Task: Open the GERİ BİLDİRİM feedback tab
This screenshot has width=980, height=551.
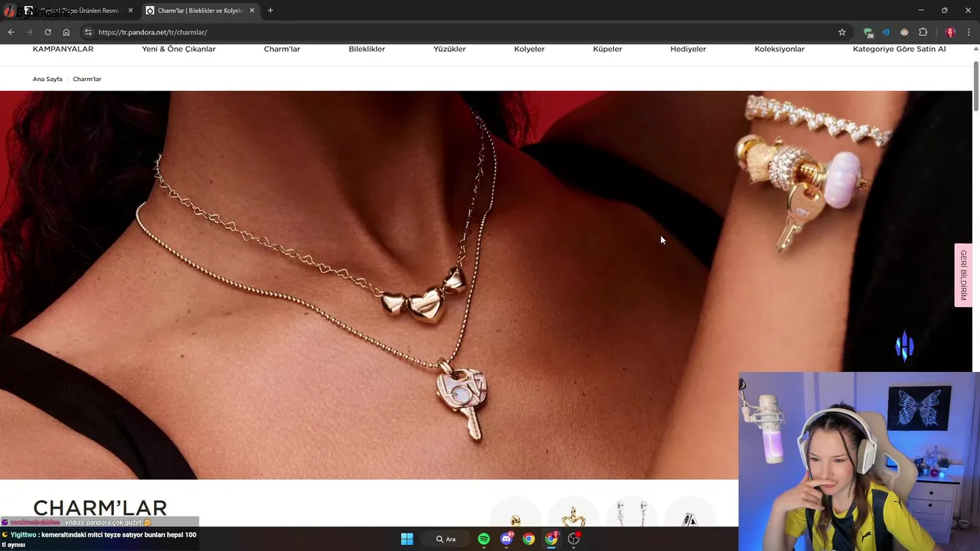Action: [963, 275]
